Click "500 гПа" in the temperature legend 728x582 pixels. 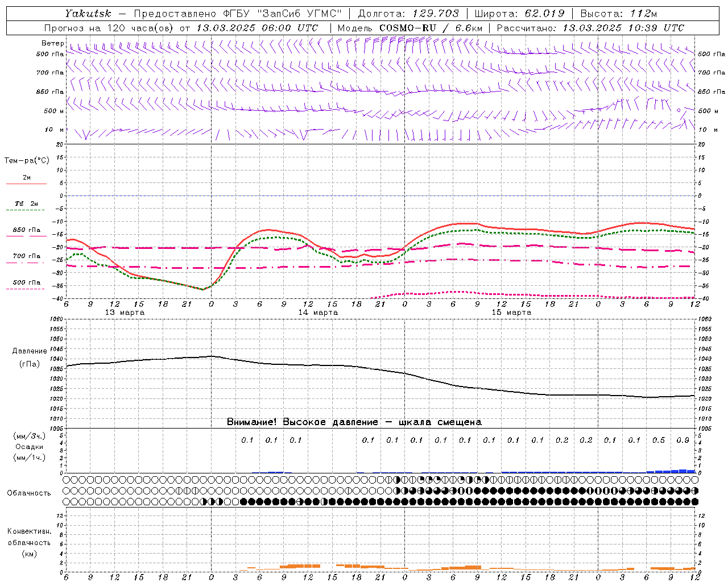27,282
